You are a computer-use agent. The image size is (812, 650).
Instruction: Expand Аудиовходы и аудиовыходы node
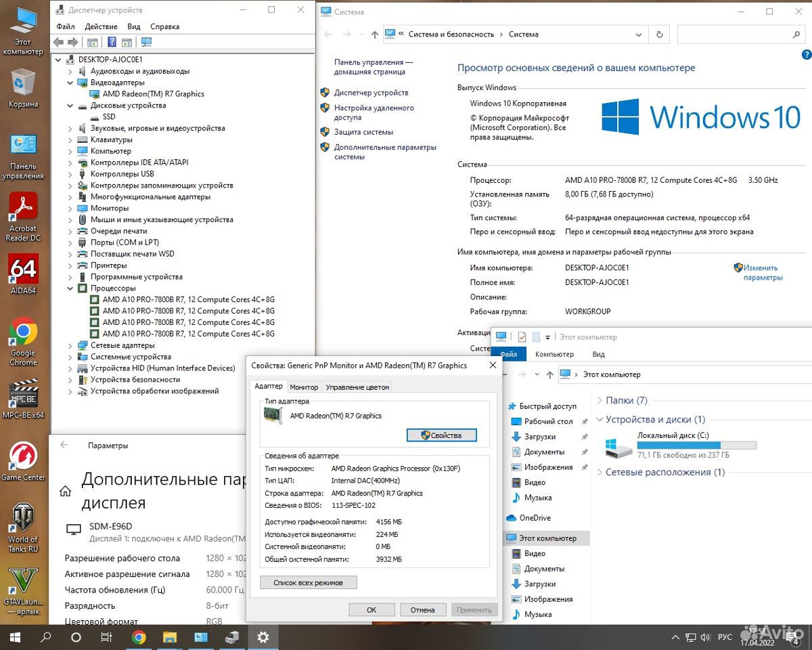click(x=70, y=71)
